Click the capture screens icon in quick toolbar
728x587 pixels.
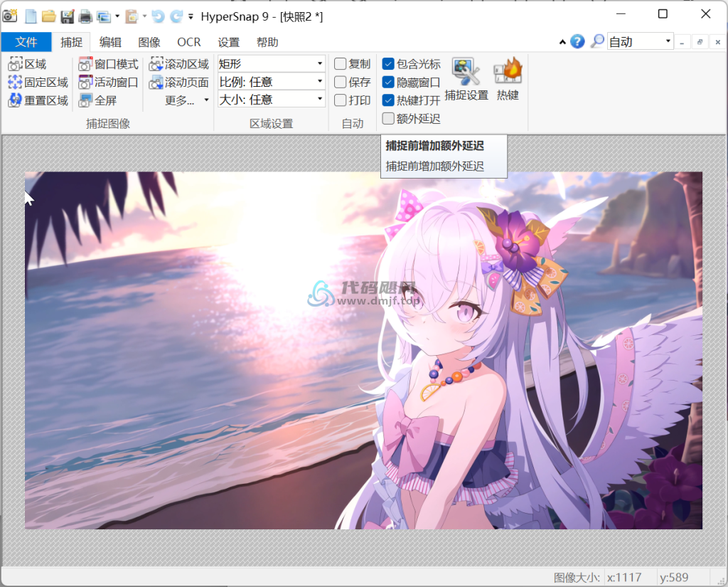point(104,17)
